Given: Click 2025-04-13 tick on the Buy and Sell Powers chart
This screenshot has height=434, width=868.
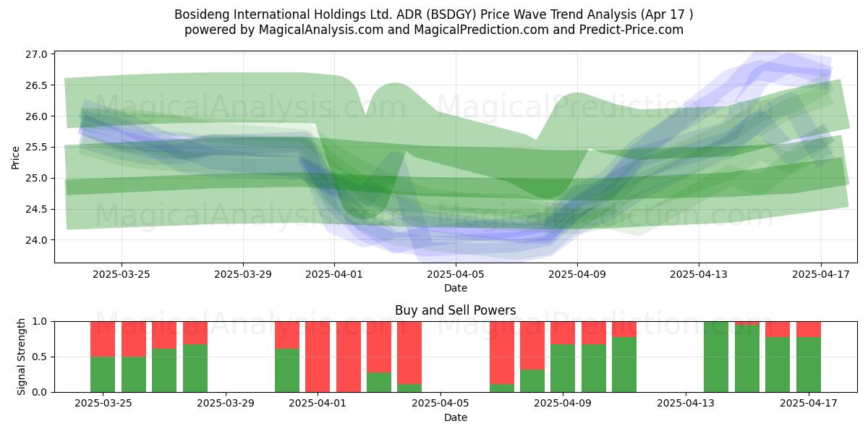Looking at the screenshot, I should [686, 404].
